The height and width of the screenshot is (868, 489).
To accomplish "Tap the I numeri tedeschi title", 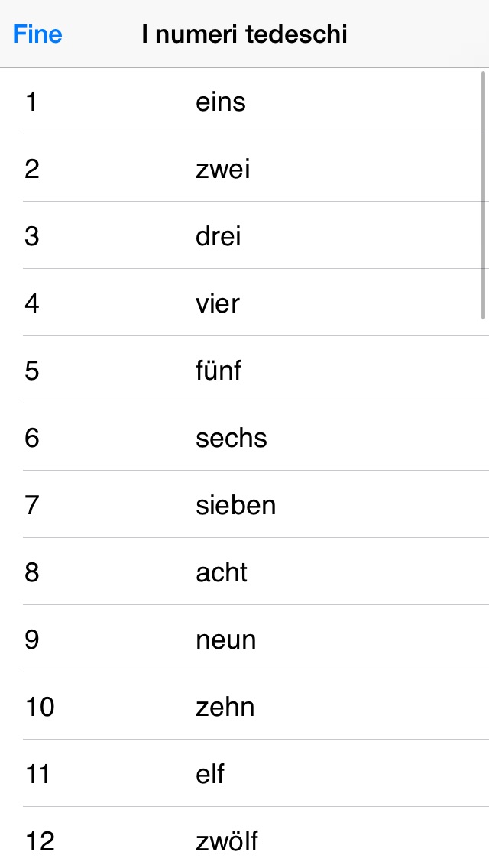I will [x=244, y=34].
